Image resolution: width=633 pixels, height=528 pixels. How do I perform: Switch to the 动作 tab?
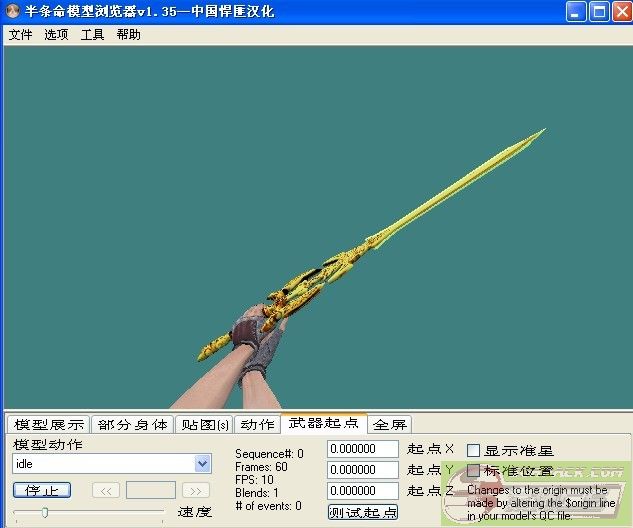(257, 425)
